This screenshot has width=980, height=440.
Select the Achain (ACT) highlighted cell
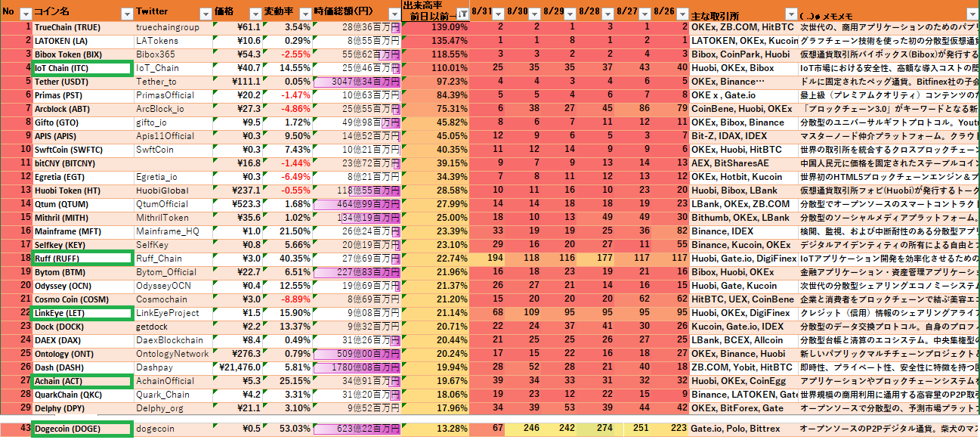(82, 381)
